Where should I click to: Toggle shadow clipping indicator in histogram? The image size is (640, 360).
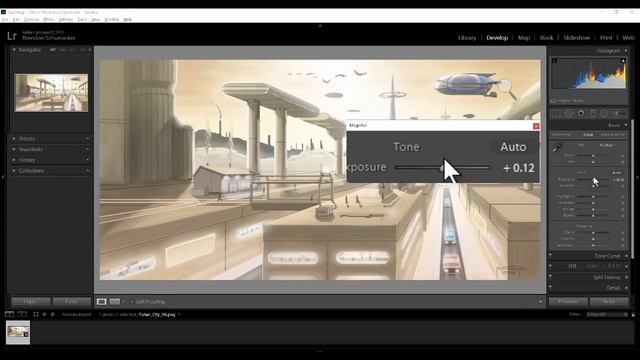coord(554,61)
